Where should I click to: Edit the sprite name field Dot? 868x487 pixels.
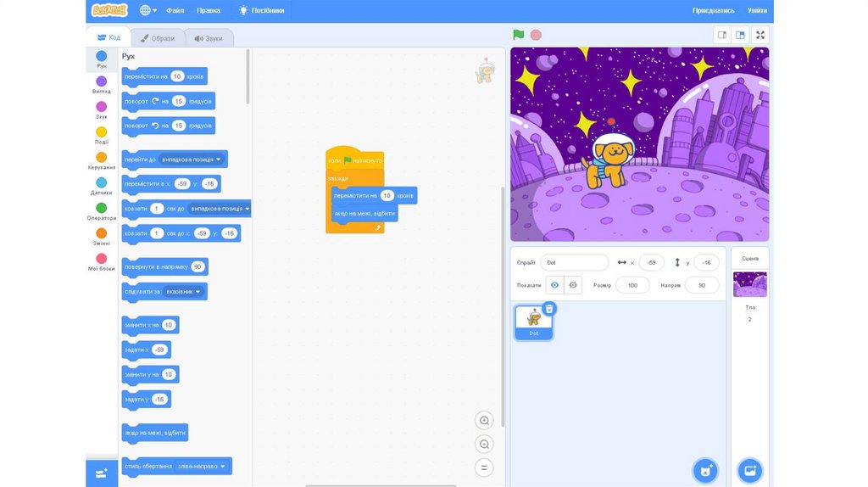click(575, 263)
